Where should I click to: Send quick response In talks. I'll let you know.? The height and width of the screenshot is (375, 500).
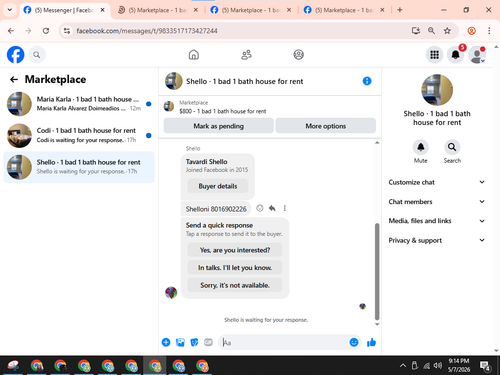(x=235, y=268)
